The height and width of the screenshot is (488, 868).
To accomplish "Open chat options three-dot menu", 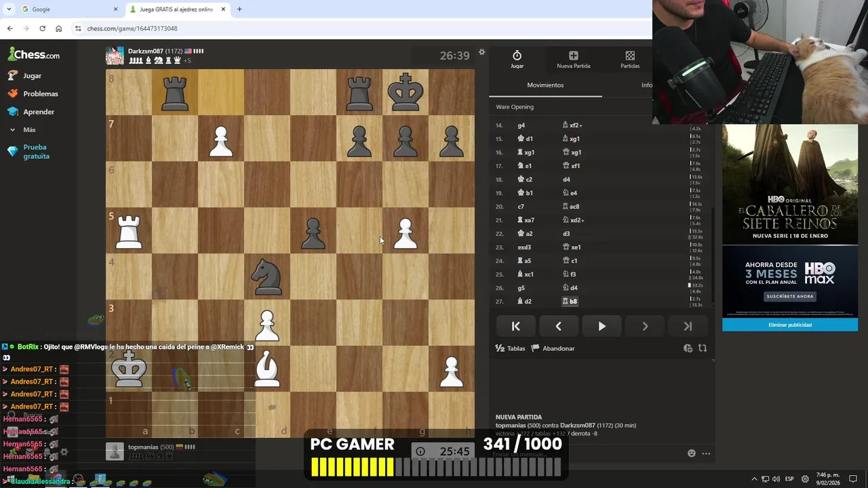I will coord(706,453).
